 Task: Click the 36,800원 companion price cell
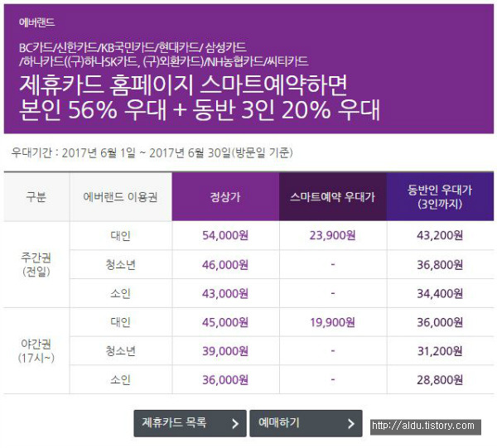[440, 264]
